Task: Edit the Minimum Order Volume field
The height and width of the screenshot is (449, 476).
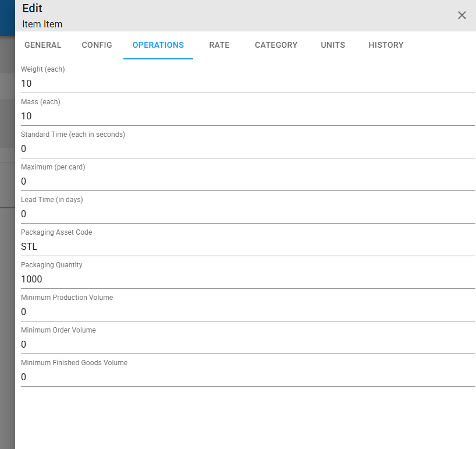Action: pyautogui.click(x=248, y=344)
